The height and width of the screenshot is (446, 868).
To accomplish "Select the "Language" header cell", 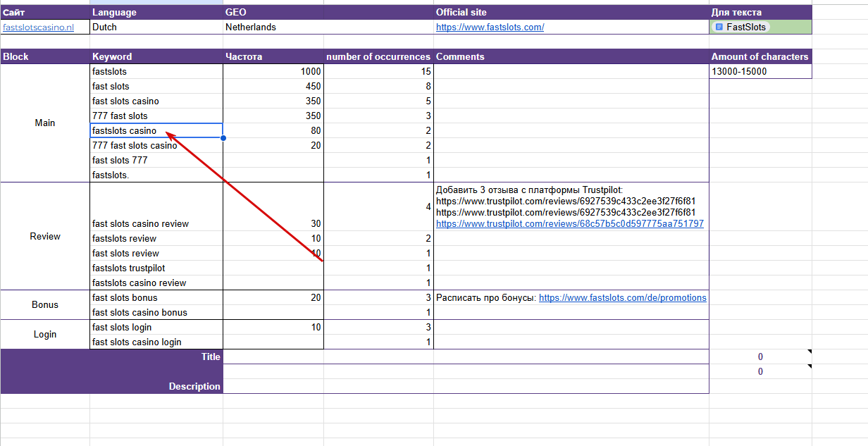I will pos(156,13).
